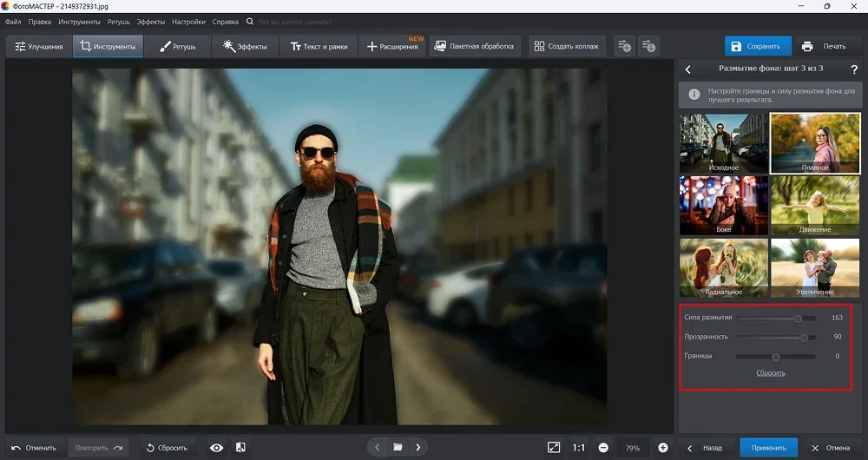Open the Файл menu
This screenshot has width=868, height=460.
(x=13, y=22)
